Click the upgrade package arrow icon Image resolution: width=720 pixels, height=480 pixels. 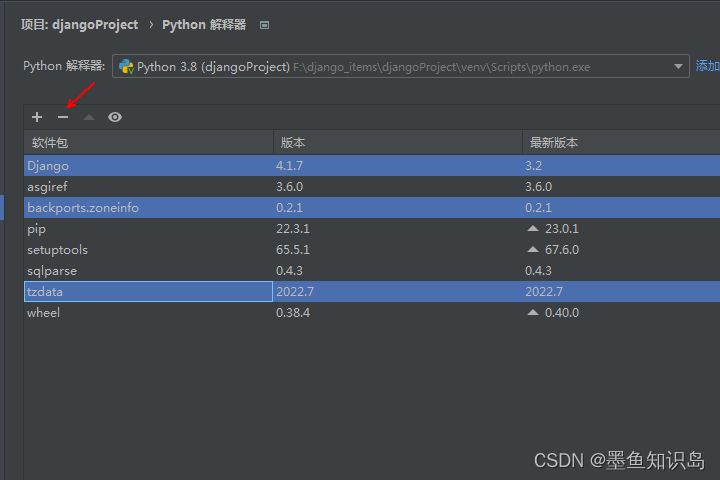[89, 117]
